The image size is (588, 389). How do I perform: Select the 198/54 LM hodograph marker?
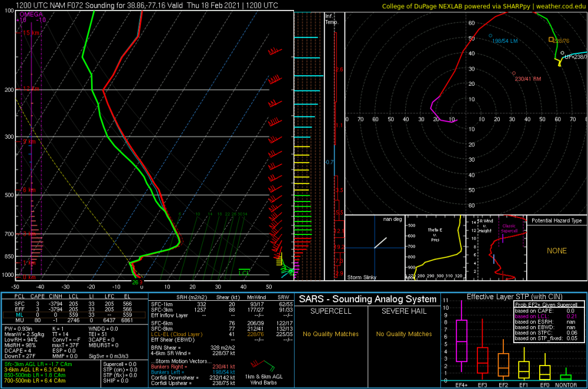tap(490, 36)
